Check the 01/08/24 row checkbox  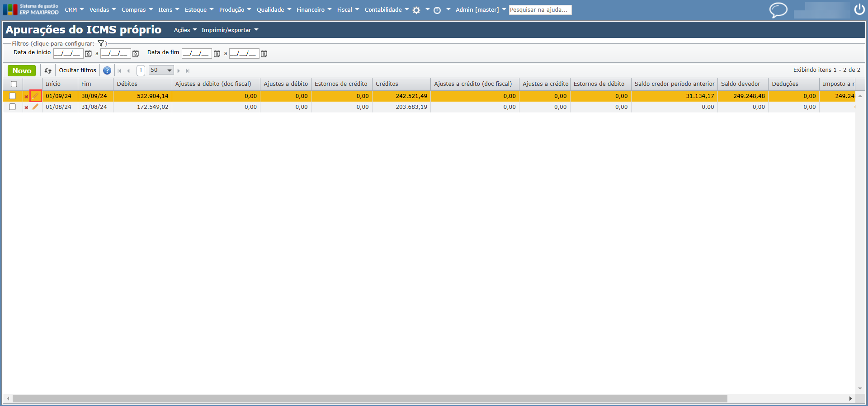tap(12, 107)
